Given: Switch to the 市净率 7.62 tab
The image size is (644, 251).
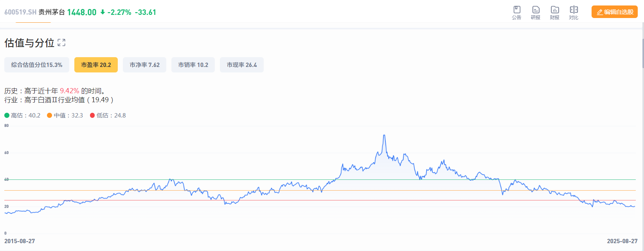Looking at the screenshot, I should [144, 65].
